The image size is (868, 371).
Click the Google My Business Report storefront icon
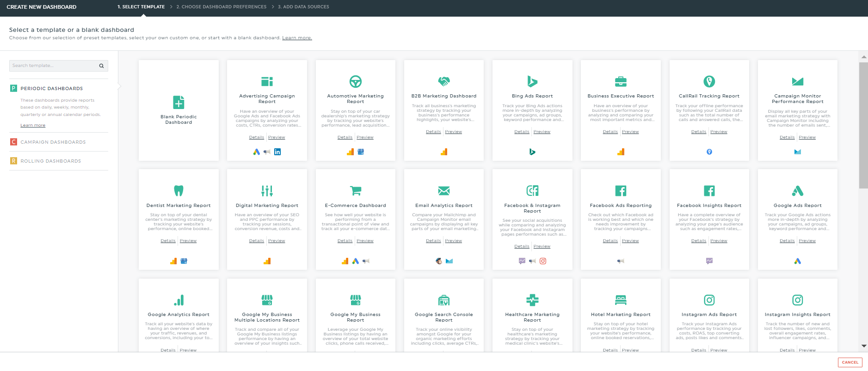pyautogui.click(x=355, y=300)
